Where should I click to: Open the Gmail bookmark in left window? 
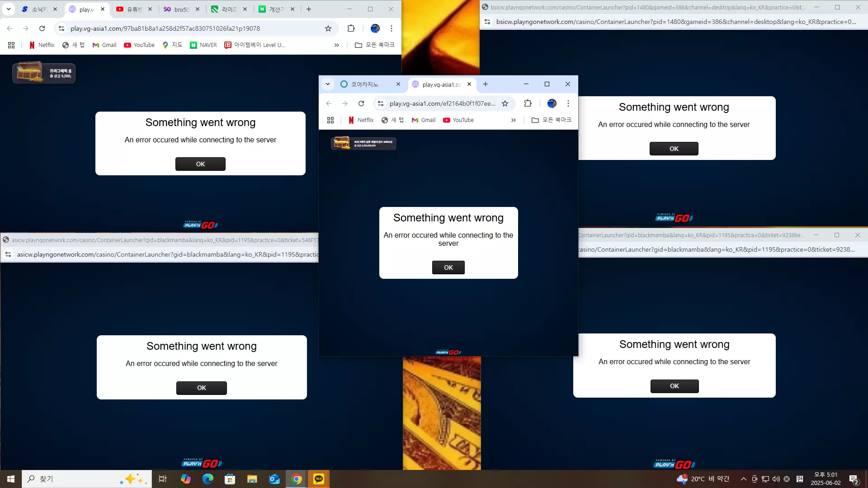(x=104, y=45)
